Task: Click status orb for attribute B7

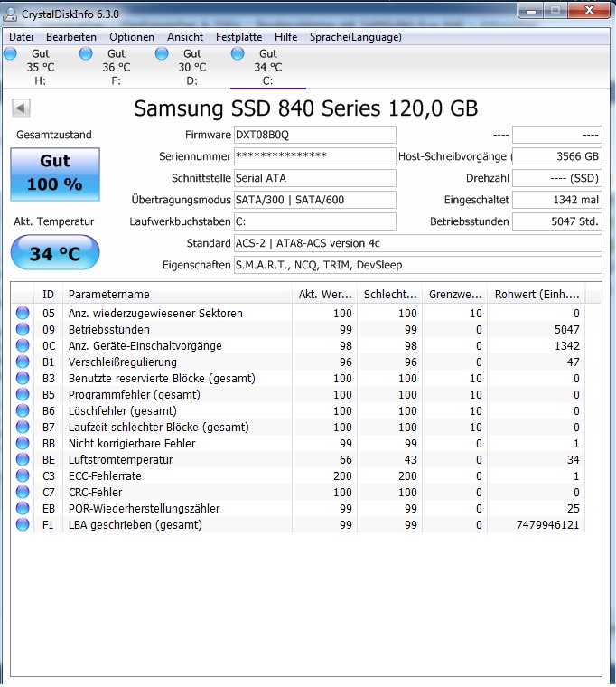Action: pos(23,427)
